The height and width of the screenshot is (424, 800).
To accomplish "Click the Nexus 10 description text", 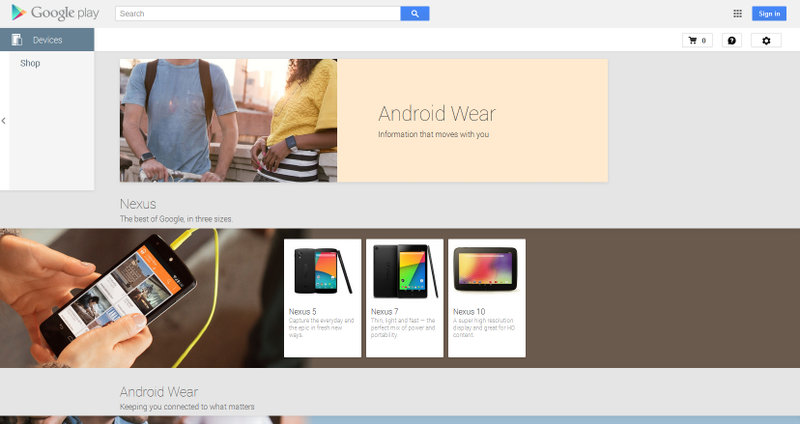I will tap(484, 328).
